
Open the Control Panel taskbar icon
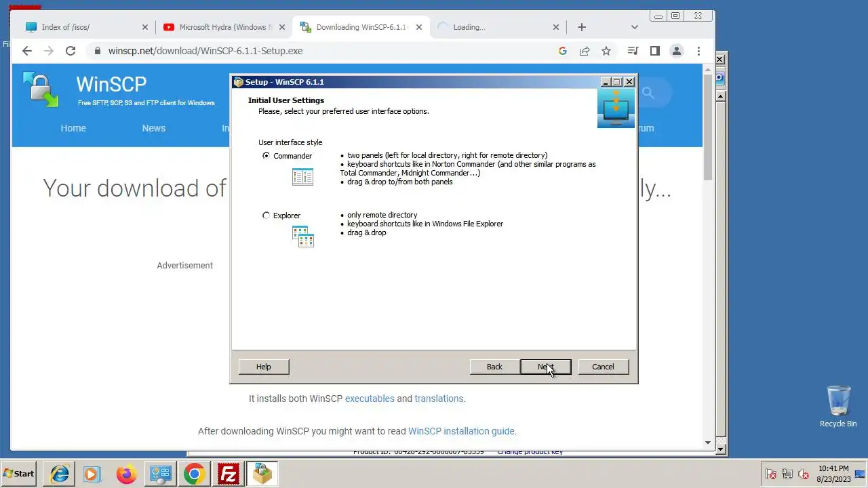click(x=160, y=474)
